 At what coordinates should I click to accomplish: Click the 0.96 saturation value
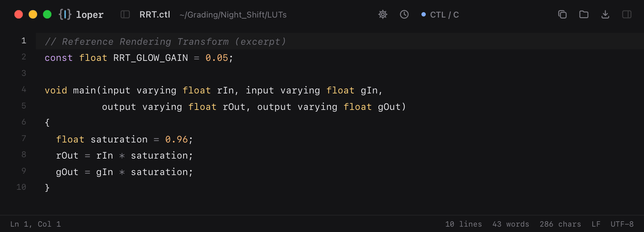click(177, 139)
